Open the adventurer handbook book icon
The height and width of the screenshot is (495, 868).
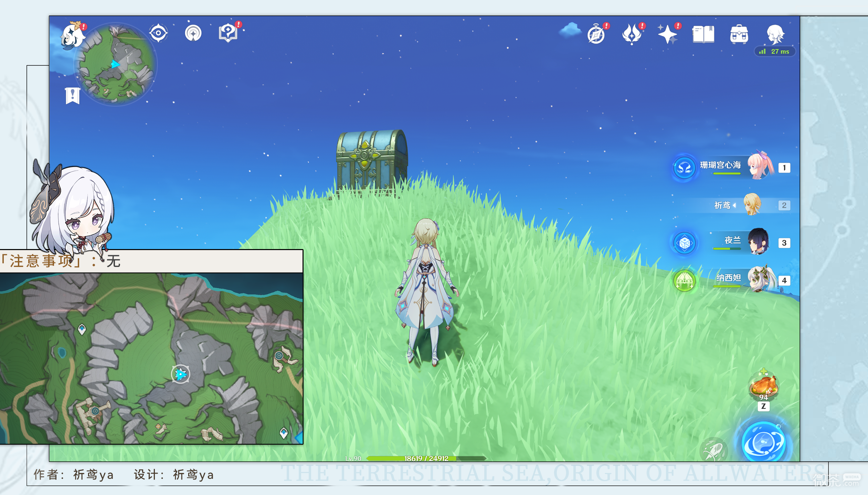pyautogui.click(x=703, y=34)
